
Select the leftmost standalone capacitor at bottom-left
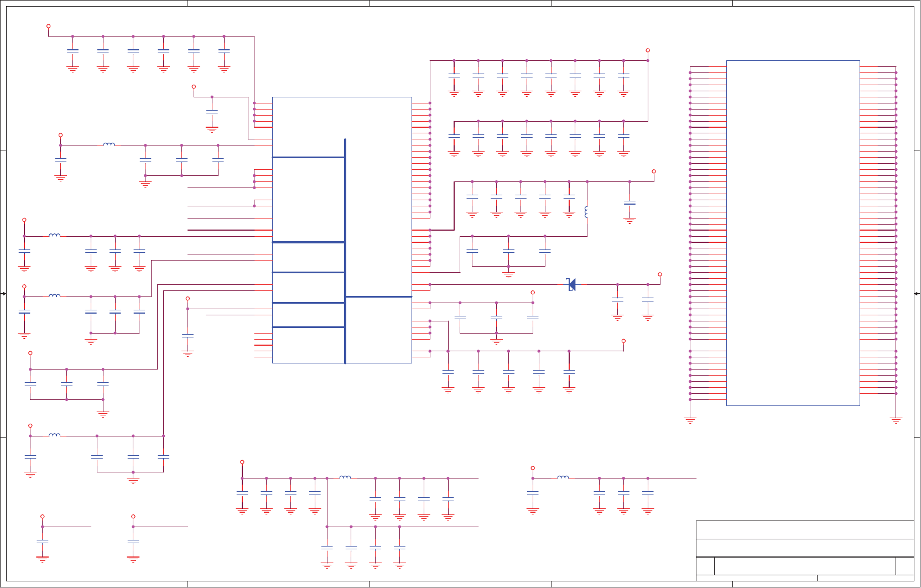click(x=43, y=542)
